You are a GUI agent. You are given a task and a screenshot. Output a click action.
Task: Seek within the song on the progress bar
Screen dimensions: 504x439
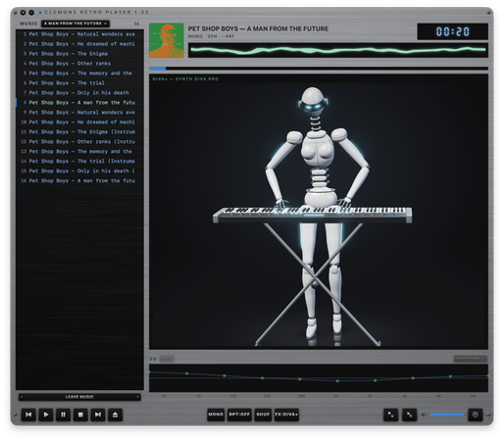tap(319, 69)
